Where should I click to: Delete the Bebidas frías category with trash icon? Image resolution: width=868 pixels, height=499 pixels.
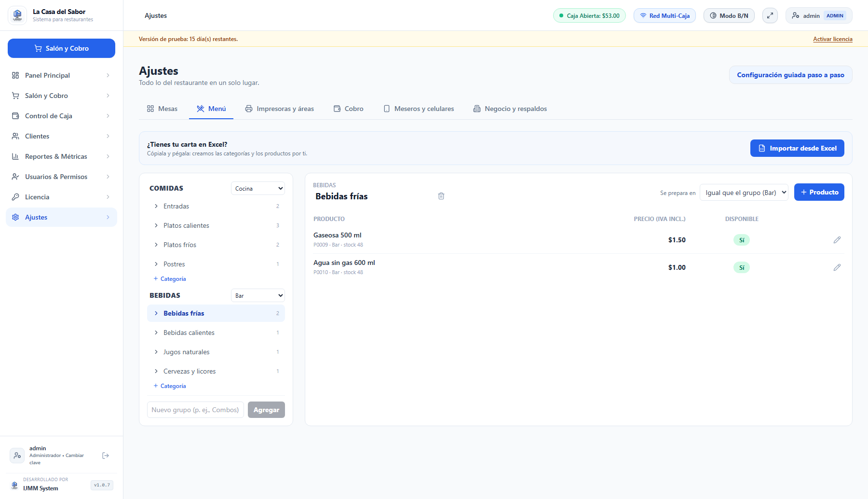(441, 196)
